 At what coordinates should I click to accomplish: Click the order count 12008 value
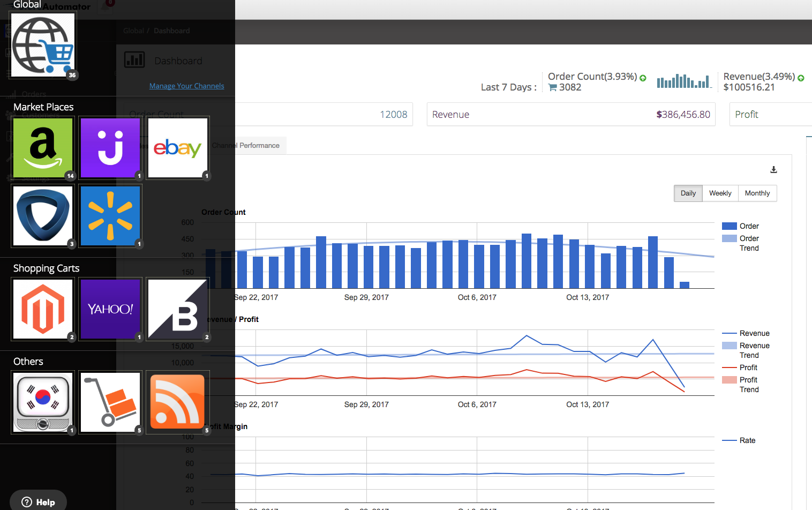[394, 115]
